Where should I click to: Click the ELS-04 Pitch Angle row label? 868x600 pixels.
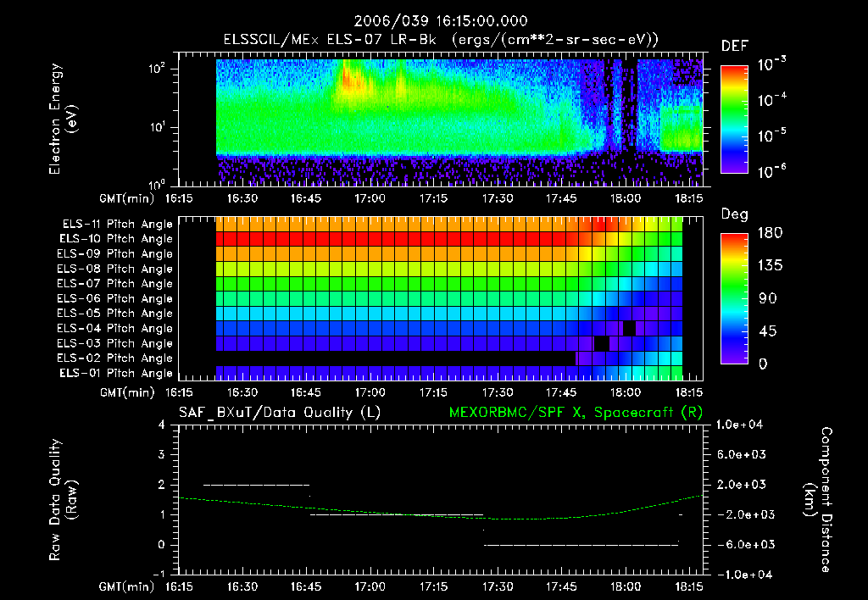click(x=115, y=328)
